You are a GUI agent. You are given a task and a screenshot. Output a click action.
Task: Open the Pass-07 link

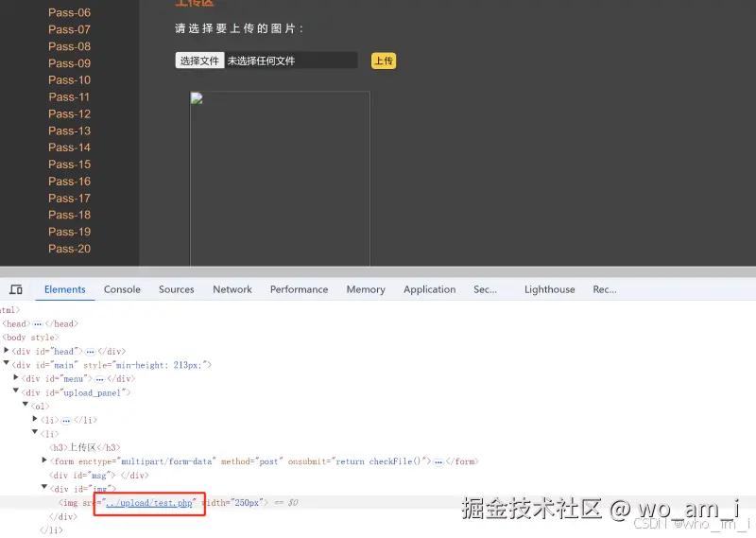pos(69,29)
